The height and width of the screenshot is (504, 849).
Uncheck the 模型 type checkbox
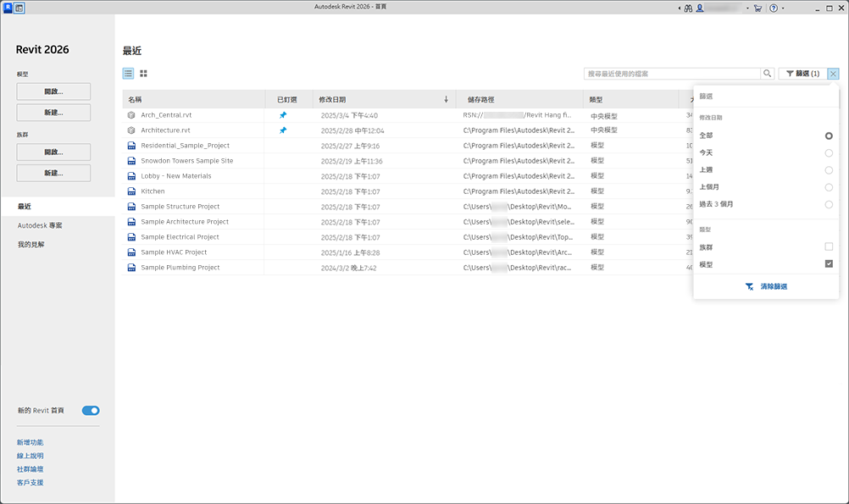829,263
